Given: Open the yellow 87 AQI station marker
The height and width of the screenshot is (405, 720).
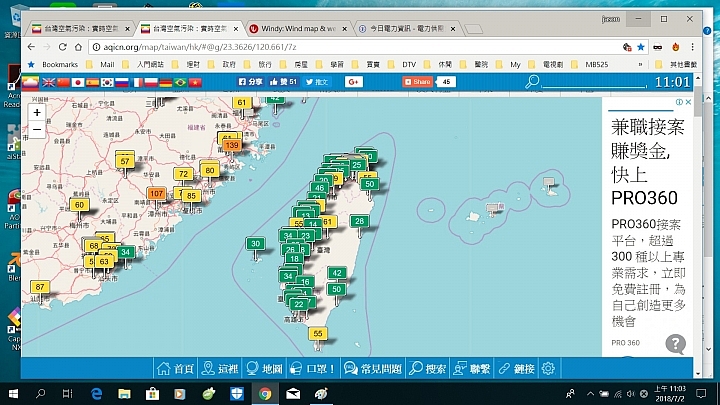Looking at the screenshot, I should click(40, 287).
